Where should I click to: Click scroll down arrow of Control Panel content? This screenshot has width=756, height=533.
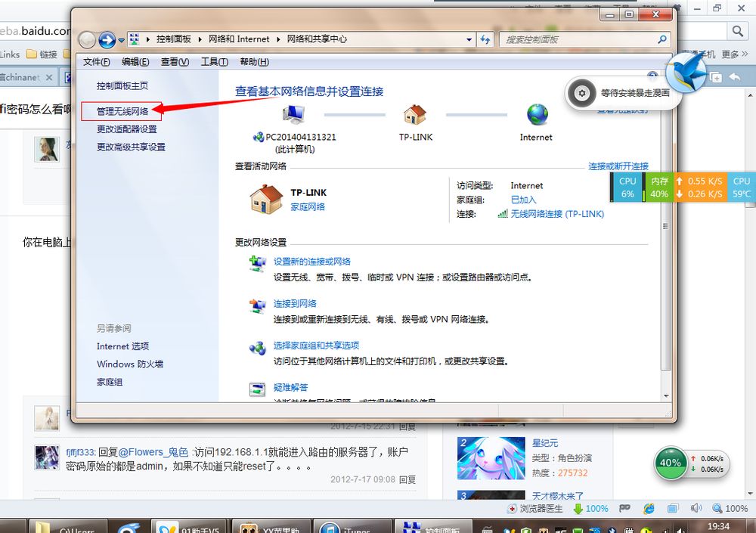(x=666, y=396)
